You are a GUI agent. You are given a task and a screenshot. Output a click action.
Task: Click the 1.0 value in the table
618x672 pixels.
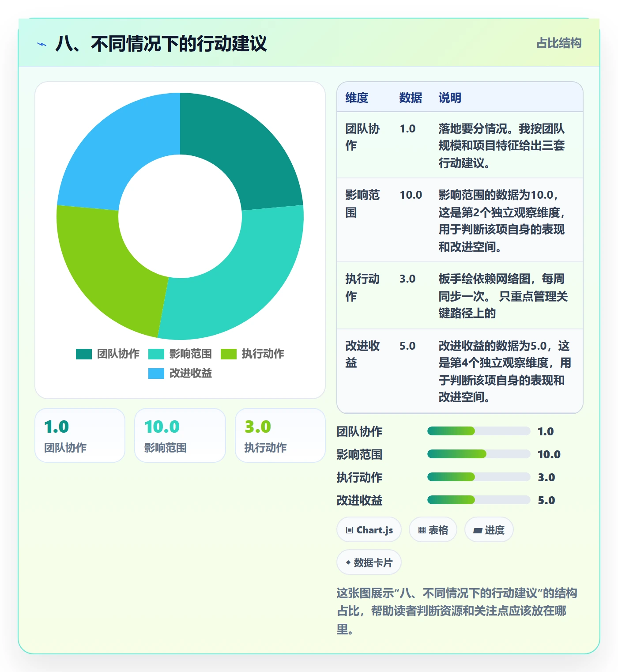(407, 129)
